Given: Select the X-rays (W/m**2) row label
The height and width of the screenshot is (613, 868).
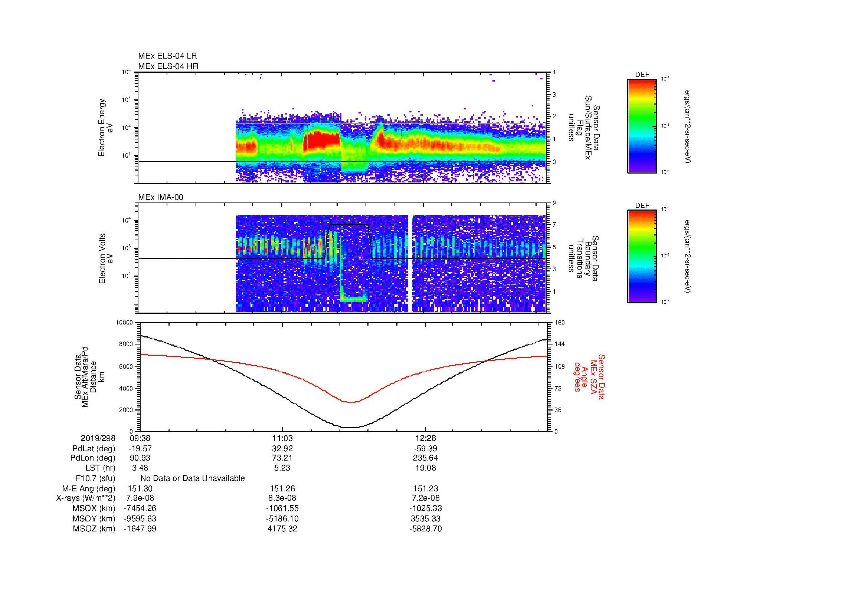Looking at the screenshot, I should pos(86,498).
